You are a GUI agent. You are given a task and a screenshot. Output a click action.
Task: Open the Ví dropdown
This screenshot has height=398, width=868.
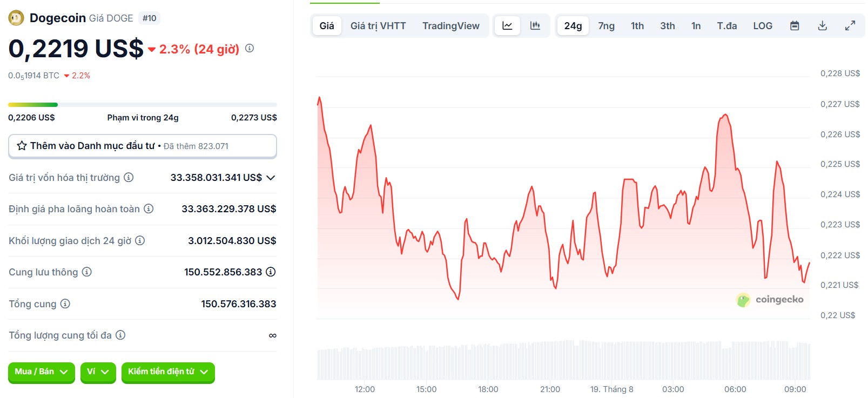[x=98, y=372]
